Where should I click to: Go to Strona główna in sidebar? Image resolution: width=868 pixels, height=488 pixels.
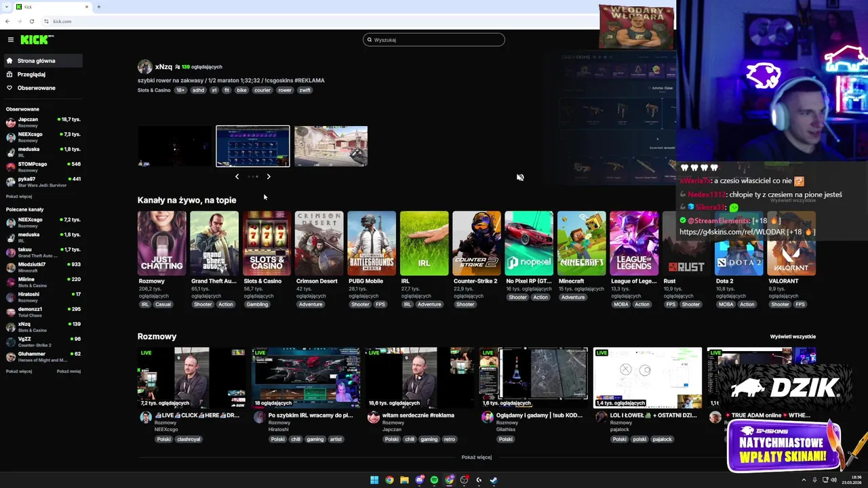[42, 61]
